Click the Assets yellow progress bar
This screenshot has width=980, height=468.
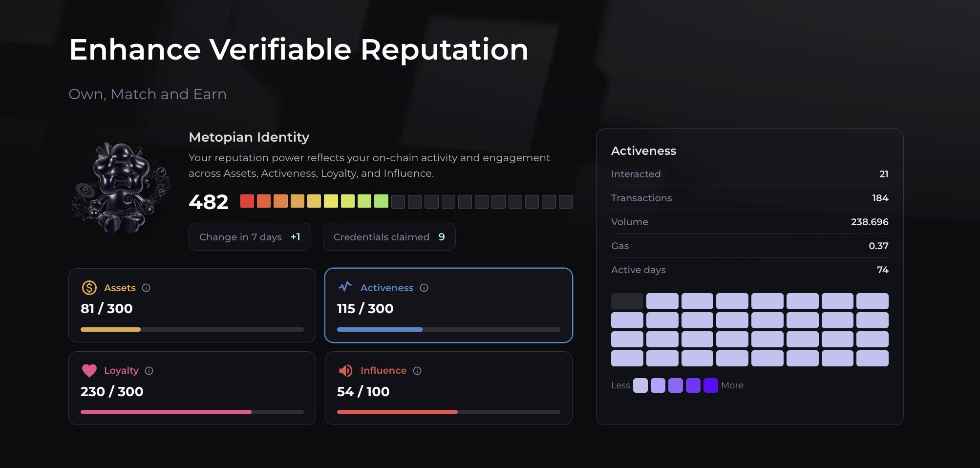pos(192,330)
